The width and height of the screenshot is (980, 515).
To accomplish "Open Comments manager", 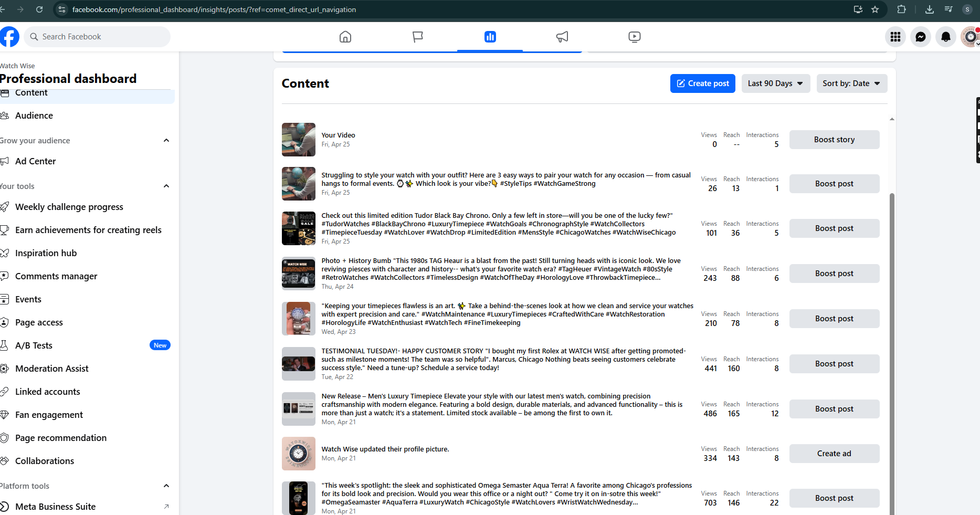I will [87, 276].
